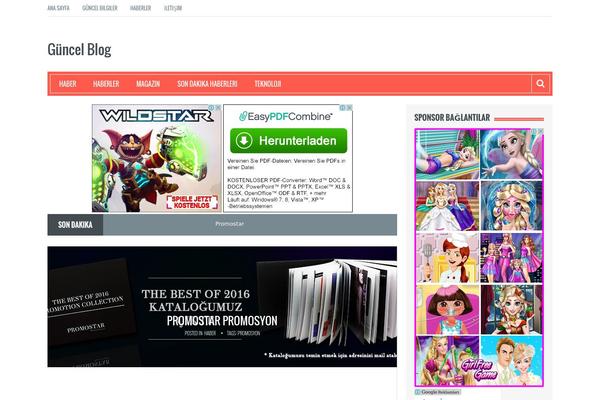The height and width of the screenshot is (400, 600).
Task: Click the WILDSTAR logo in the ad
Action: tap(156, 116)
